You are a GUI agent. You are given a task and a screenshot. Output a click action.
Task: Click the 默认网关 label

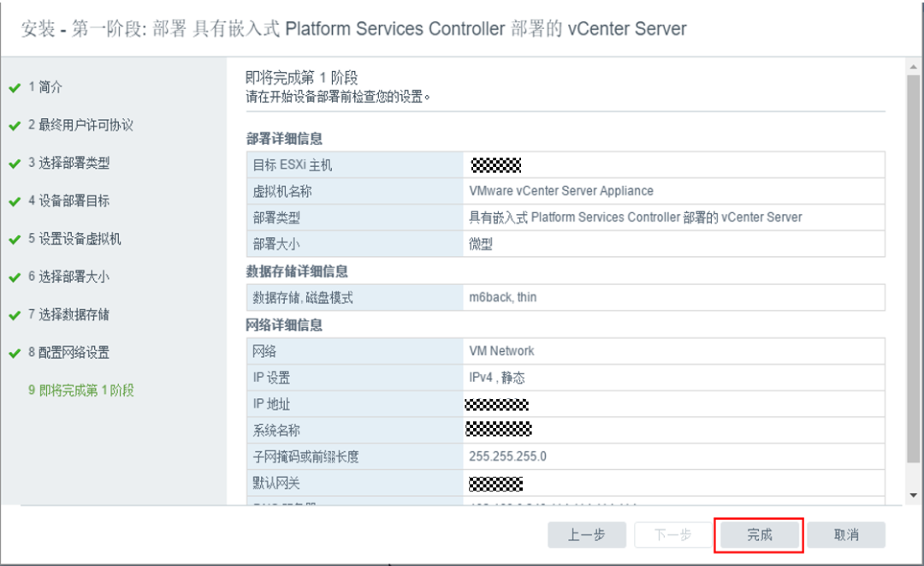click(276, 483)
